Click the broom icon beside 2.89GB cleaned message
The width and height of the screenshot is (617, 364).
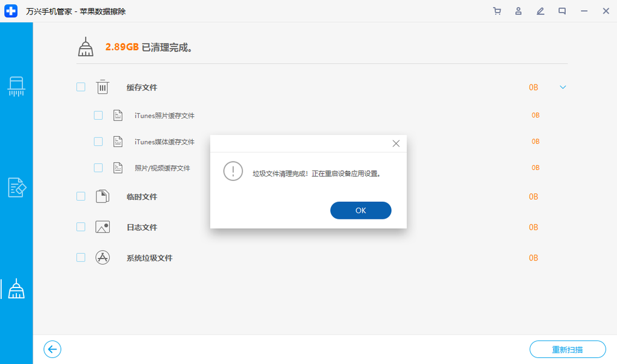click(86, 45)
